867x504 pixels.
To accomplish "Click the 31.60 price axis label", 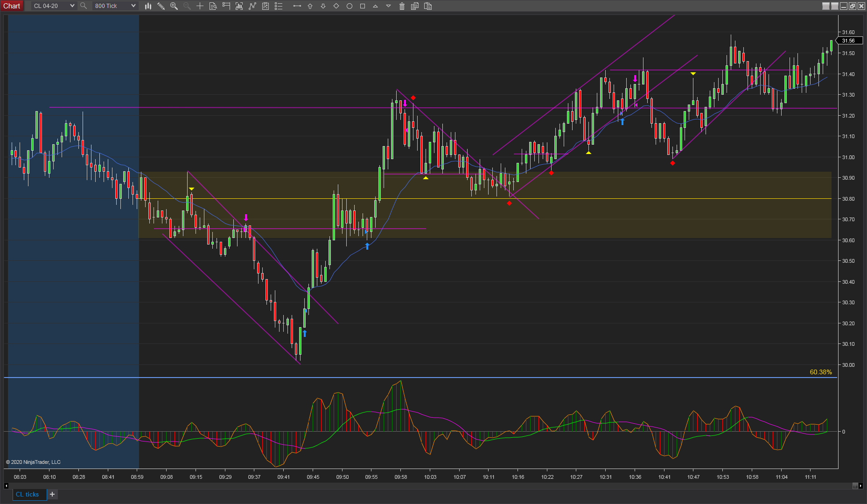I will pos(848,32).
